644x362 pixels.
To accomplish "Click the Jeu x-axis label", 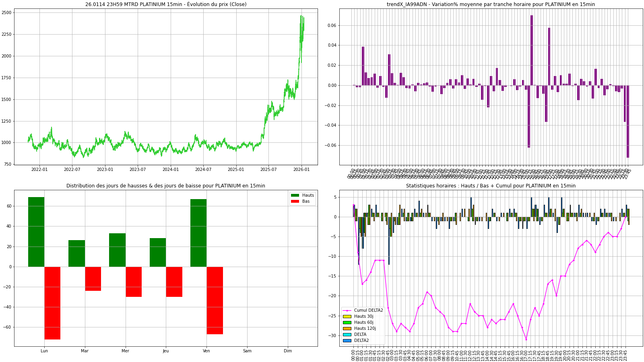I will [x=166, y=351].
